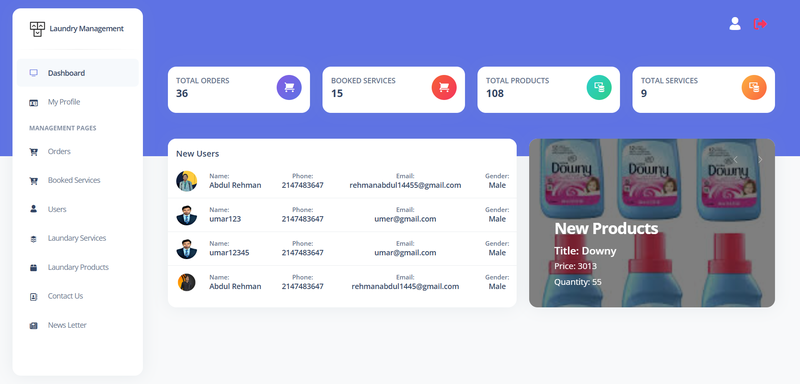Click avatar of user umar123
Screen dimensions: 800x384
(187, 215)
